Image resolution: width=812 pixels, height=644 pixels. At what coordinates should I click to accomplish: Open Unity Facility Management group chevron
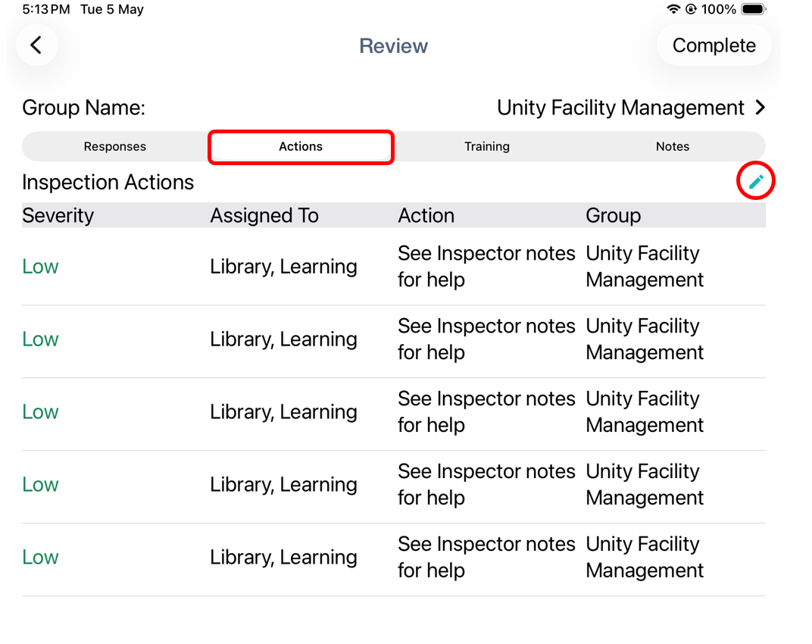coord(760,108)
